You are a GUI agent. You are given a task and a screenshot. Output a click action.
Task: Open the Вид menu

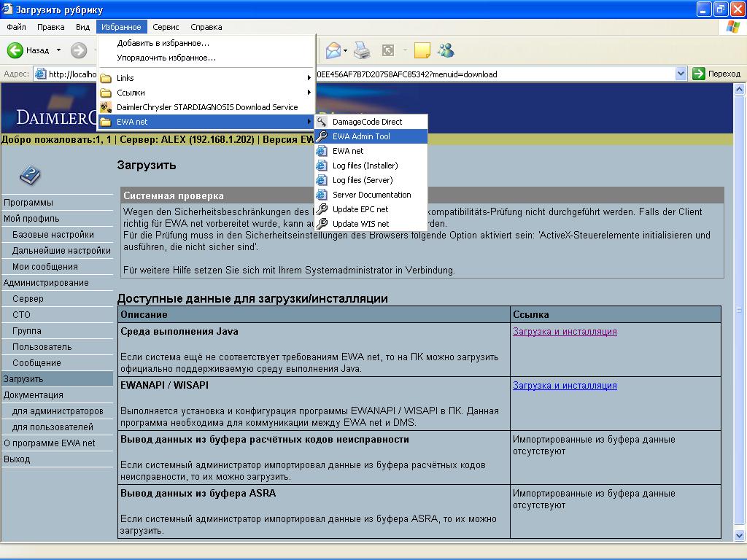[82, 27]
